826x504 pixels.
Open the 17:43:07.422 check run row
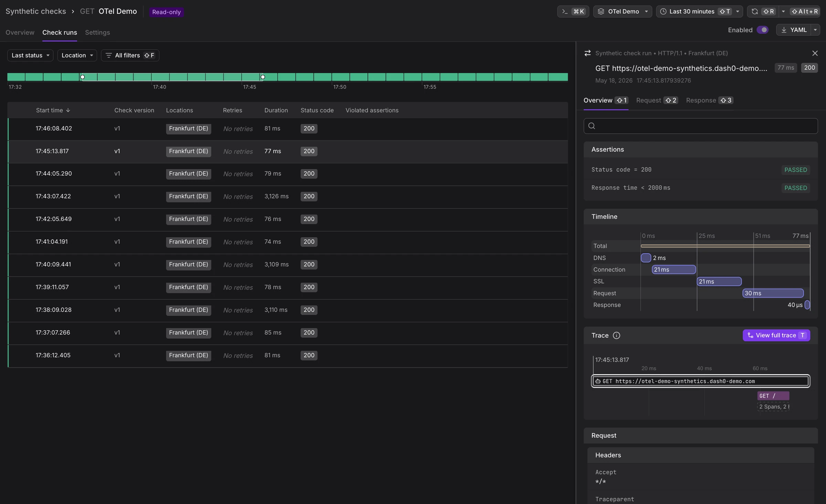(x=288, y=196)
